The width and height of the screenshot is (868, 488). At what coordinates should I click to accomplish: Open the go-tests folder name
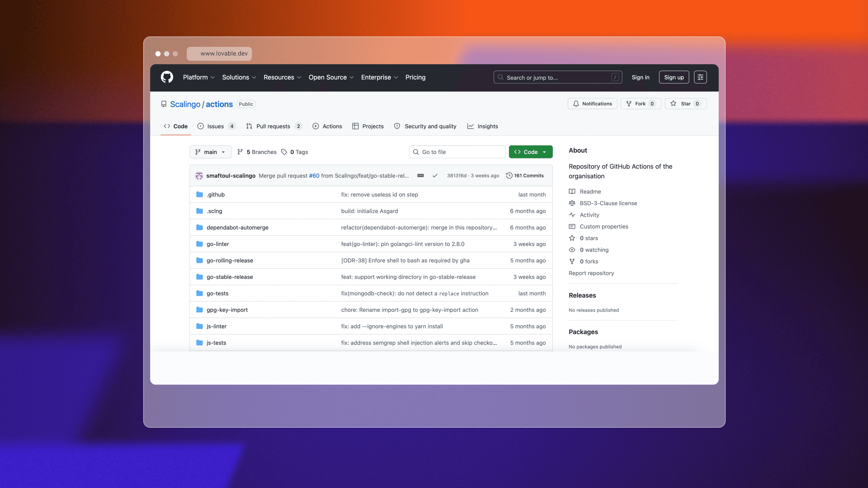click(x=218, y=293)
